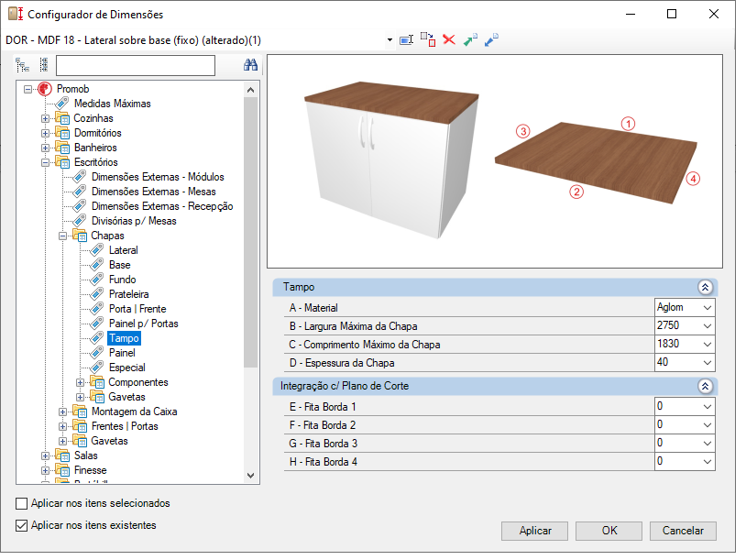Open the Fita Borda 4 dropdown
Viewport: 746px width, 560px height.
[x=707, y=462]
